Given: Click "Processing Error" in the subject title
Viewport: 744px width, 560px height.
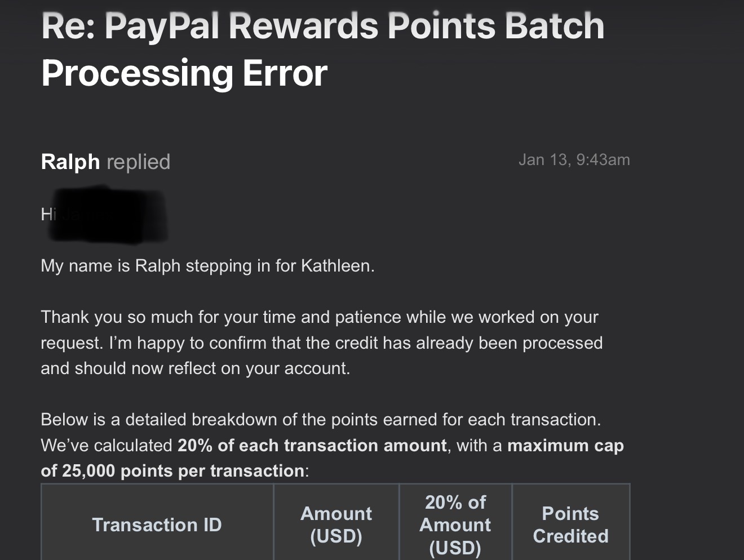Looking at the screenshot, I should (184, 73).
